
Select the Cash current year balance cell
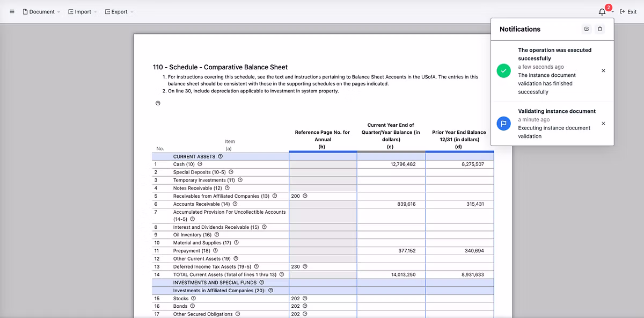[391, 164]
